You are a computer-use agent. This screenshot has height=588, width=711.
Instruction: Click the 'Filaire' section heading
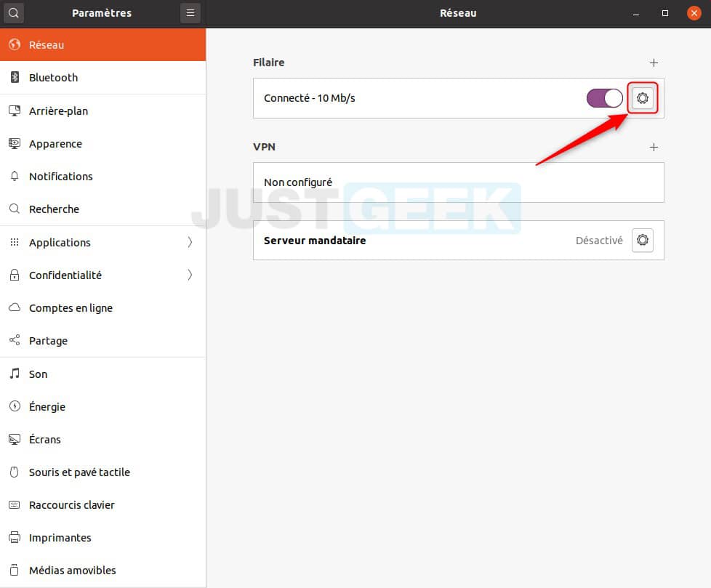click(268, 62)
